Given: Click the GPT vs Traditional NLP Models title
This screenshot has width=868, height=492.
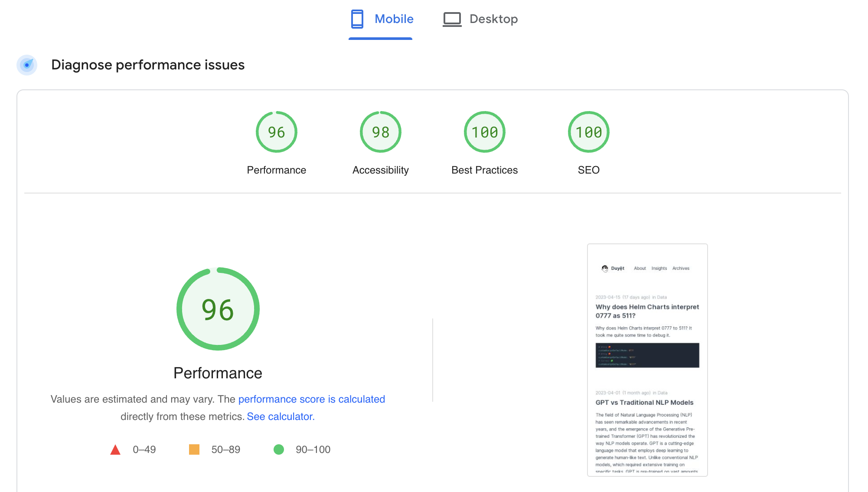Looking at the screenshot, I should [x=644, y=403].
